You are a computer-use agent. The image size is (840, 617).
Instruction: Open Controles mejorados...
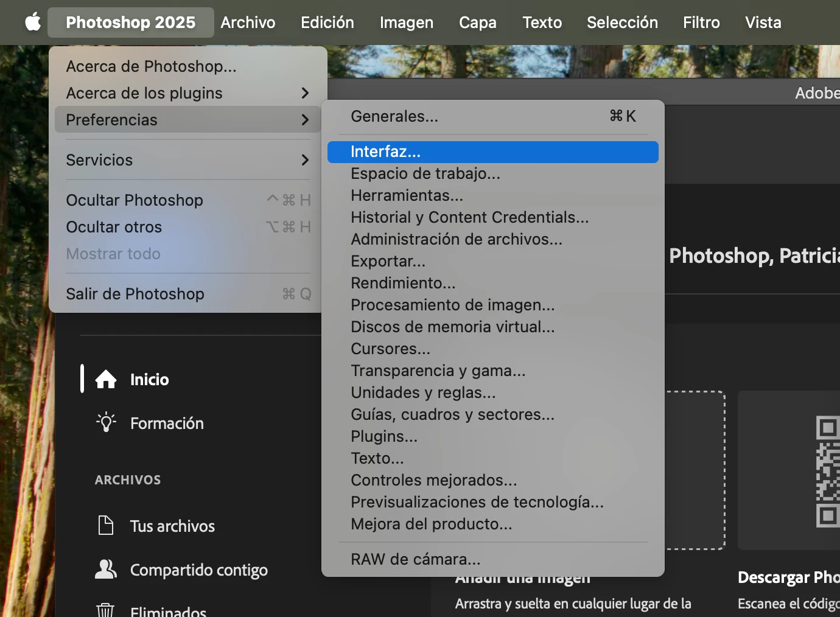[x=493, y=480]
